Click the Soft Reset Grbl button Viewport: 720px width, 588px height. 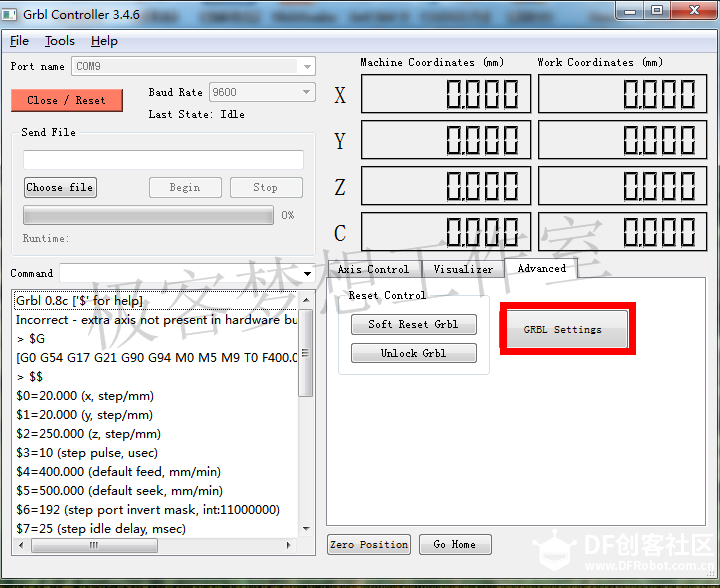(x=413, y=325)
